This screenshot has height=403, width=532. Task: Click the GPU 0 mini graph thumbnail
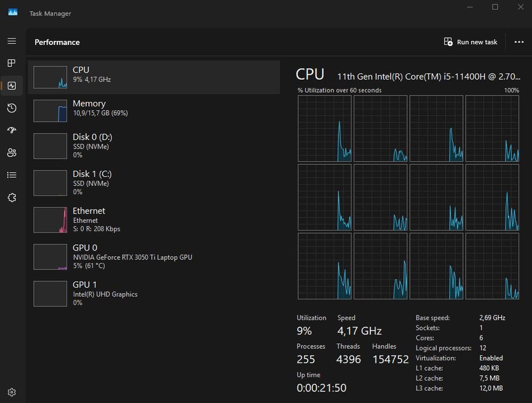pos(50,257)
